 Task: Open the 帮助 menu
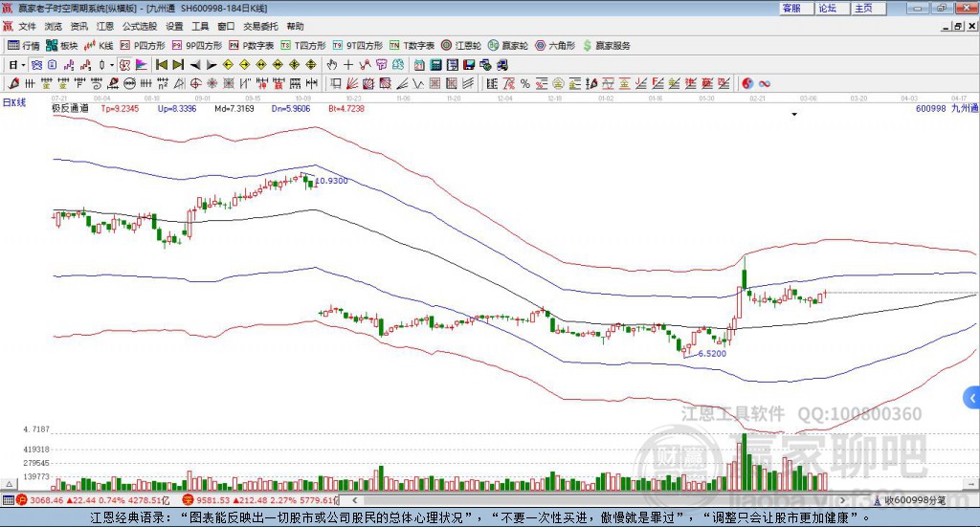pos(295,26)
